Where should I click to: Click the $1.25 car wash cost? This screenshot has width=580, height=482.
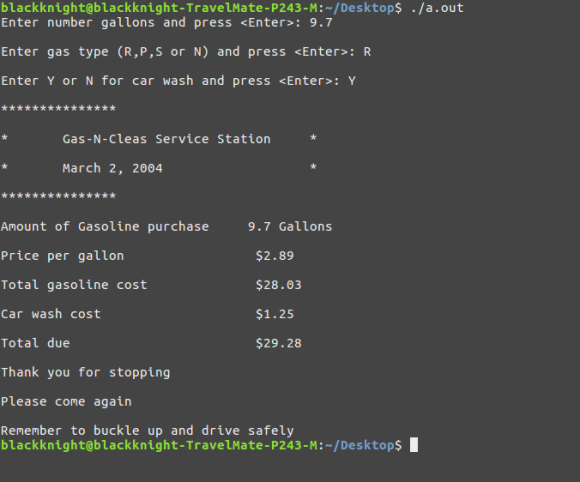274,314
